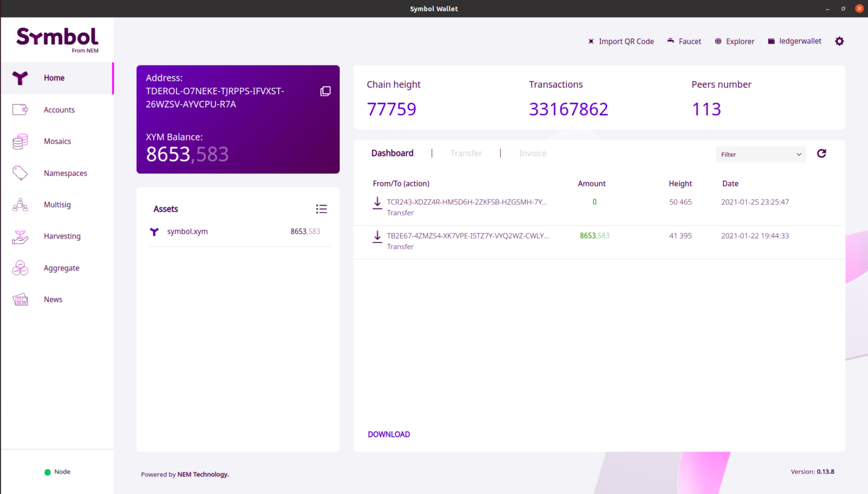Click the Aggregate icon in sidebar

pyautogui.click(x=20, y=268)
